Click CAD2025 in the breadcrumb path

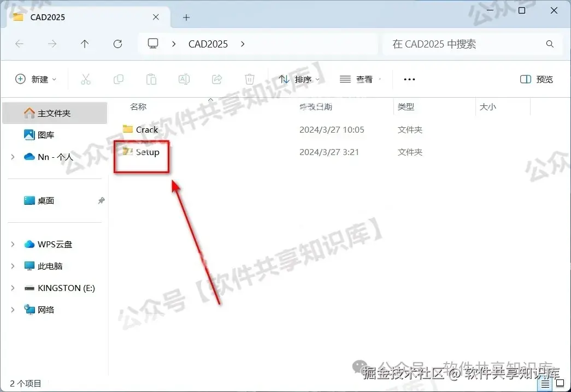[208, 44]
